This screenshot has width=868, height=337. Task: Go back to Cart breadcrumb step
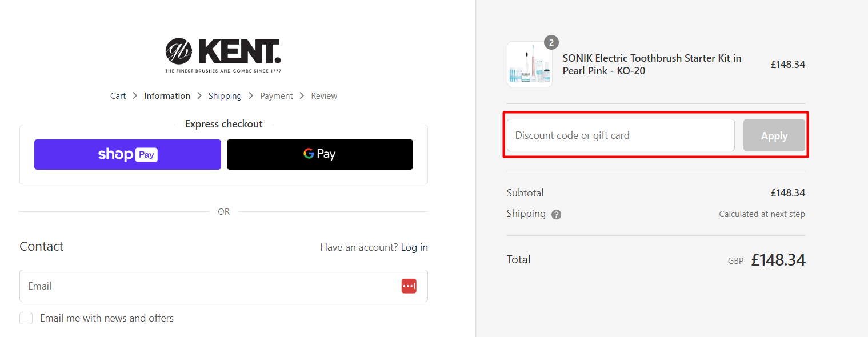(x=118, y=96)
